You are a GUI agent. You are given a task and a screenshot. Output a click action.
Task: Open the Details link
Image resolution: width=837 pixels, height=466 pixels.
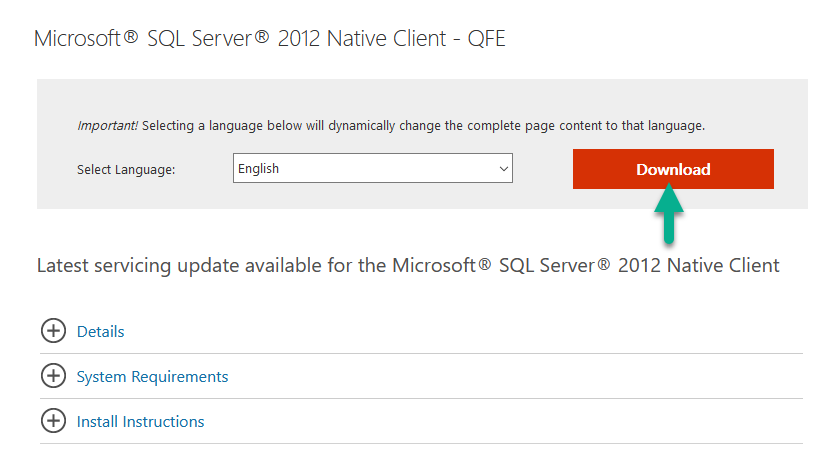point(100,331)
